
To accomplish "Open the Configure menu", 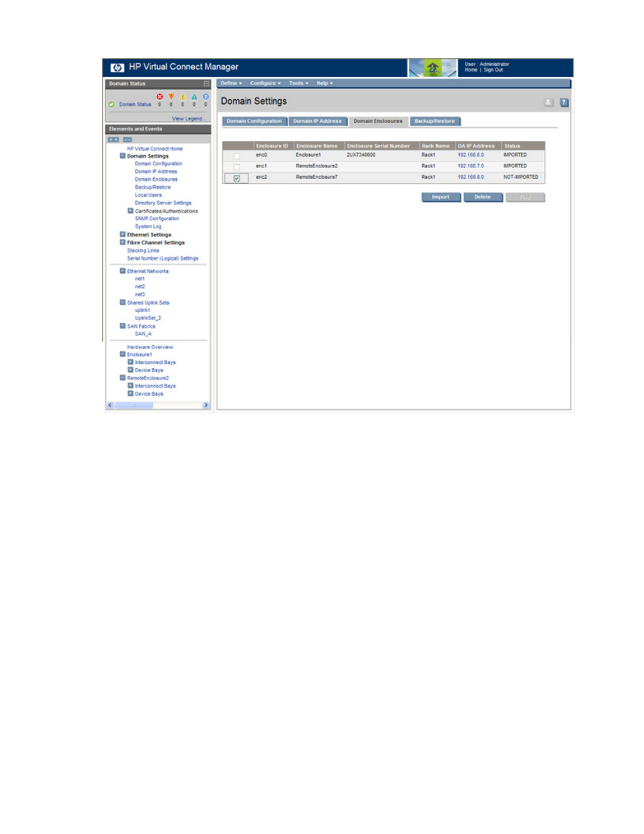I will (265, 83).
